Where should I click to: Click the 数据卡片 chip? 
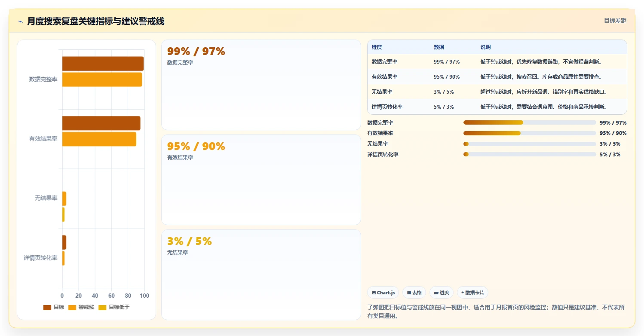472,293
